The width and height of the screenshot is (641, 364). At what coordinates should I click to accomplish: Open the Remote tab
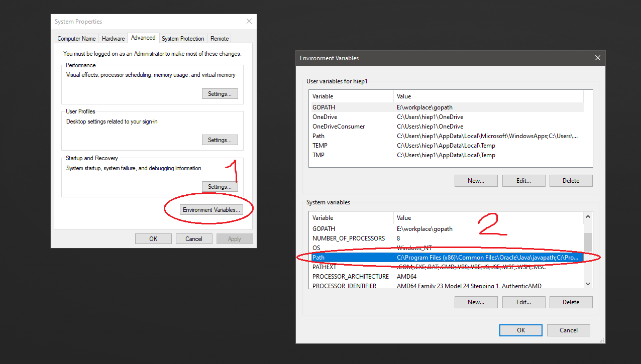click(x=220, y=39)
